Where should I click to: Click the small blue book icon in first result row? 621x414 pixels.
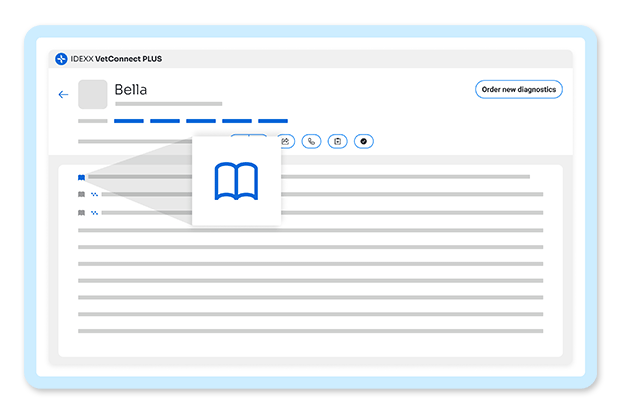[81, 177]
